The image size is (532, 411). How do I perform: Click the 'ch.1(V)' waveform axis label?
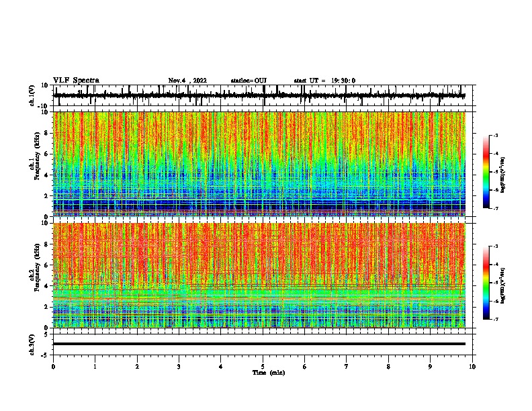(32, 95)
